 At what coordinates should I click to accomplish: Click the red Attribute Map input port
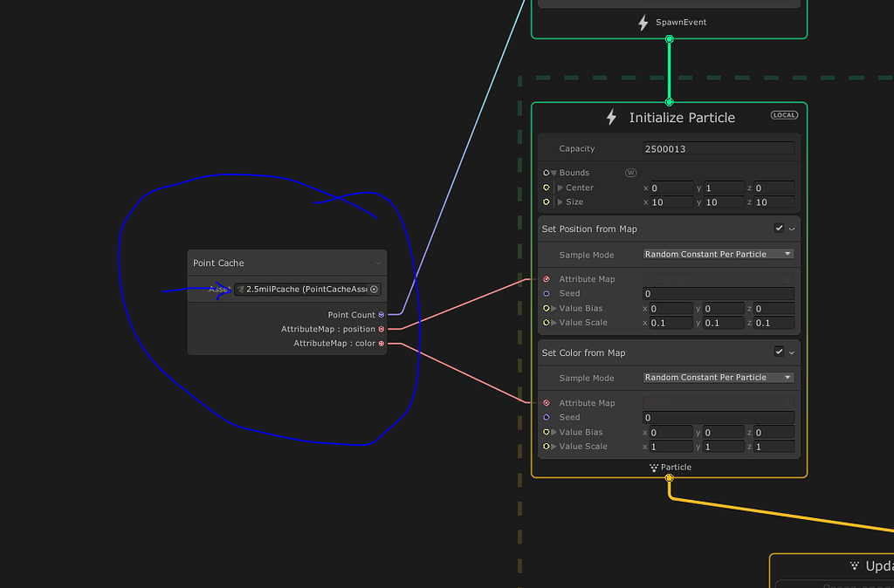[547, 278]
